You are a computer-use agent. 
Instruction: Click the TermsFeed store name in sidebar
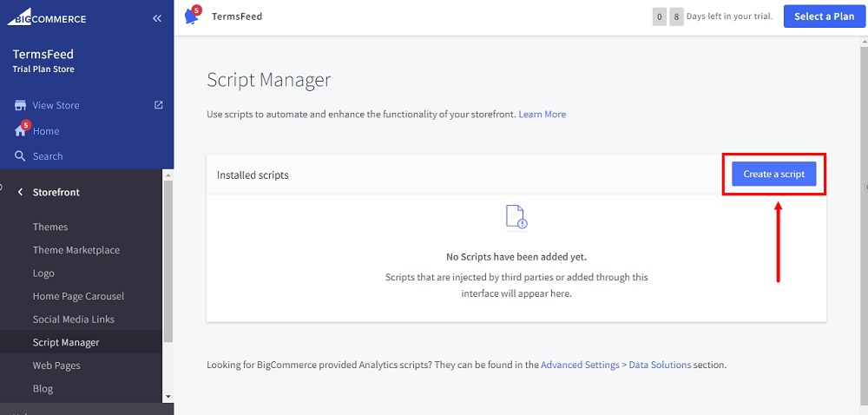[x=43, y=54]
